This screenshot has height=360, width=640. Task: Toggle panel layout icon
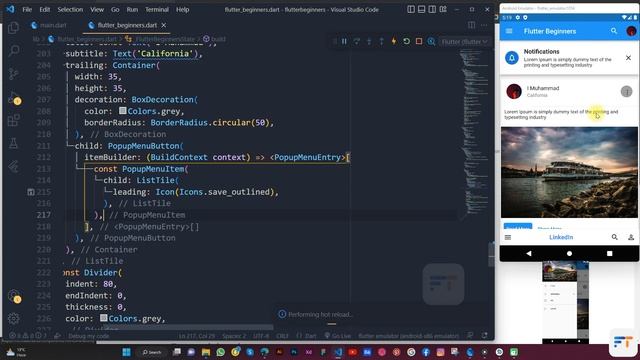422,9
